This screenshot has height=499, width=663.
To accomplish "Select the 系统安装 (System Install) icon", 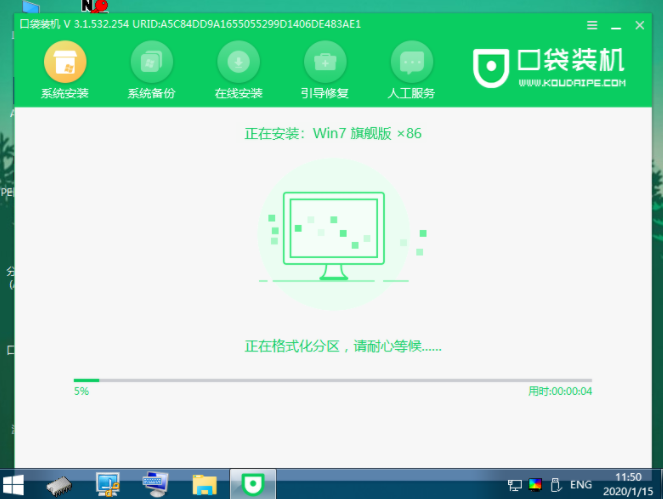I will 64,64.
